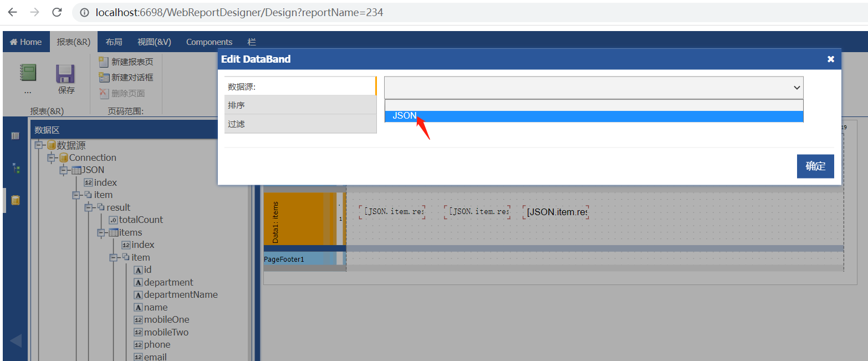Select the 过滤 tab in dialog

(300, 124)
